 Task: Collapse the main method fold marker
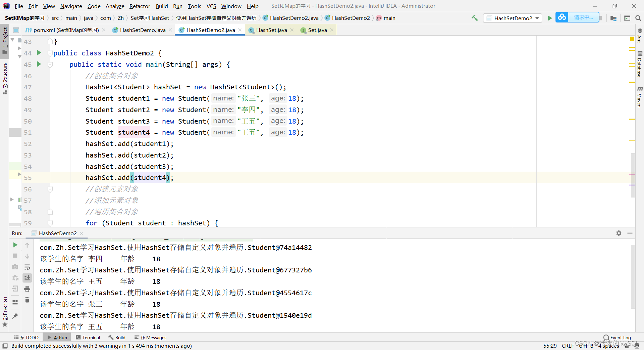click(x=50, y=64)
